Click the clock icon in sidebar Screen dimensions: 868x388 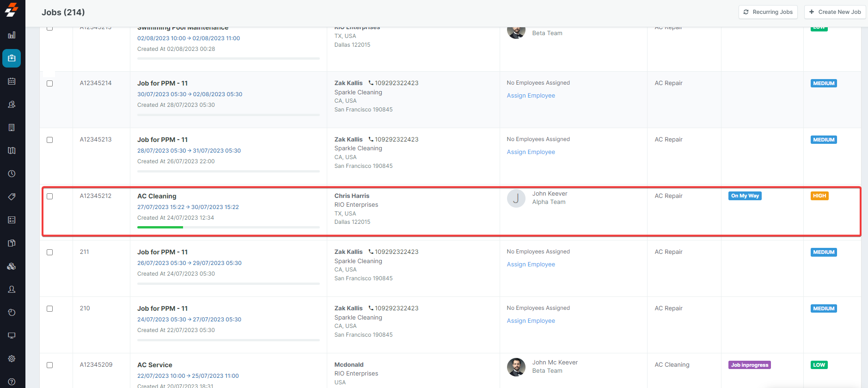point(12,174)
